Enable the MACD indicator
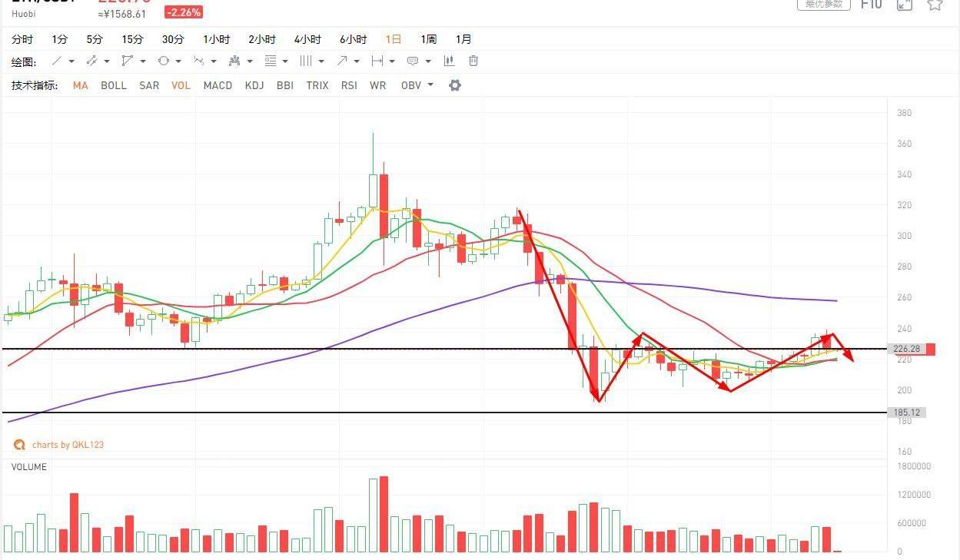 click(218, 85)
